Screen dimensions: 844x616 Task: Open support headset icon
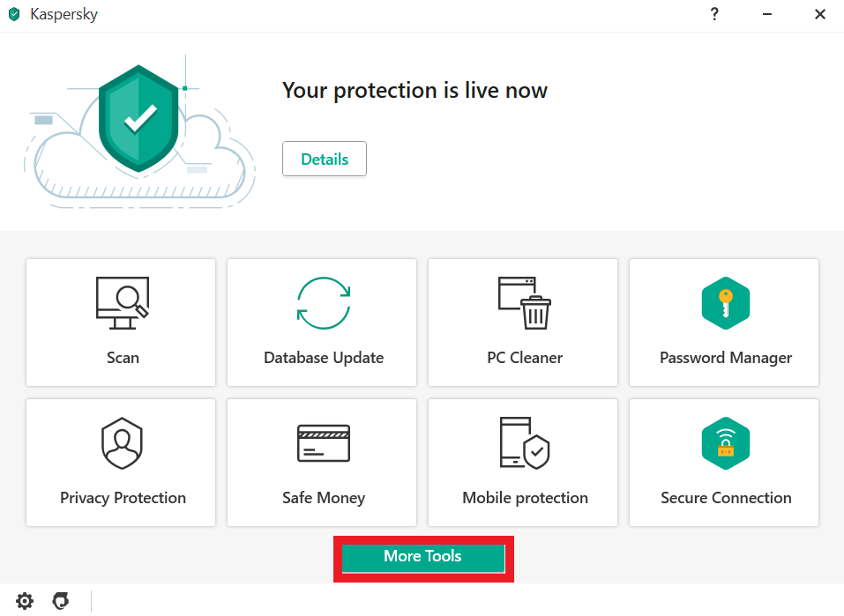pyautogui.click(x=61, y=600)
